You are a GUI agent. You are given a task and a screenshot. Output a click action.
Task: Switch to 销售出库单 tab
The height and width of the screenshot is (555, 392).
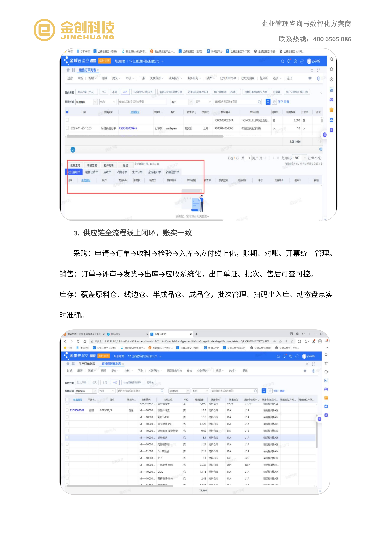tap(92, 172)
